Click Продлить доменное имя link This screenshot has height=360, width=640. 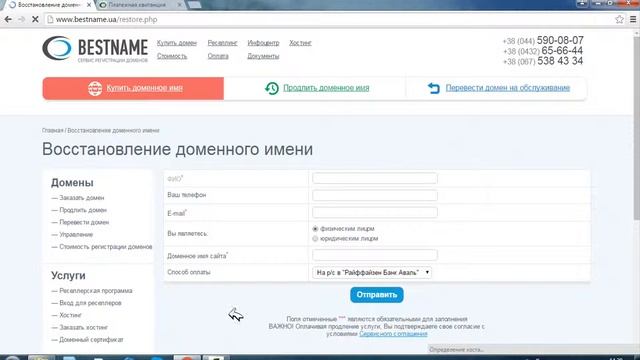click(326, 88)
